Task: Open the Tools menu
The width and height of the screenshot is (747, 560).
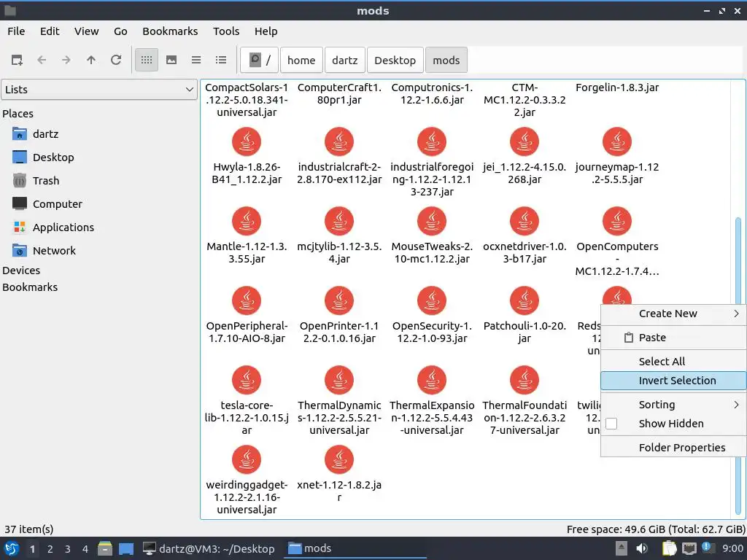Action: point(226,31)
